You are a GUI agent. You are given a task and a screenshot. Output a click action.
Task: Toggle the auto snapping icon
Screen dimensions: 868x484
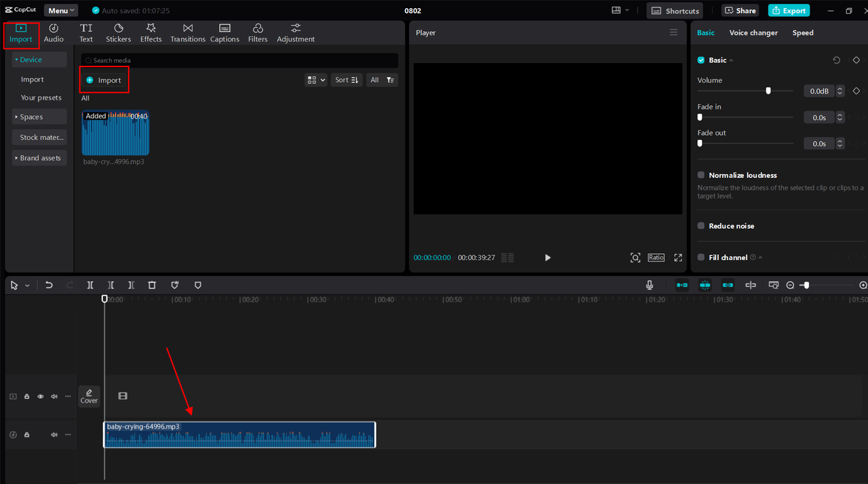(705, 285)
